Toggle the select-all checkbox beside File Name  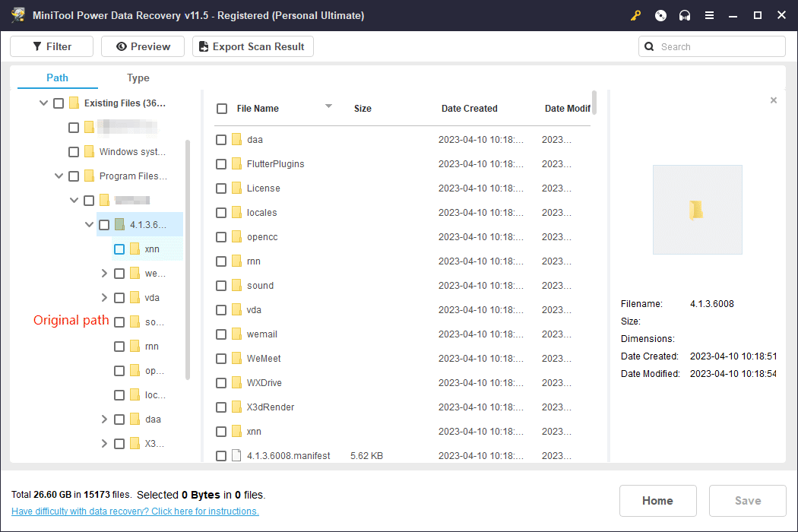(222, 109)
